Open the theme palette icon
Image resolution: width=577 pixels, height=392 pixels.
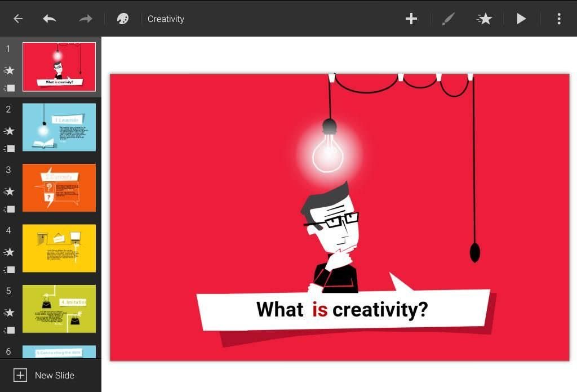point(122,19)
